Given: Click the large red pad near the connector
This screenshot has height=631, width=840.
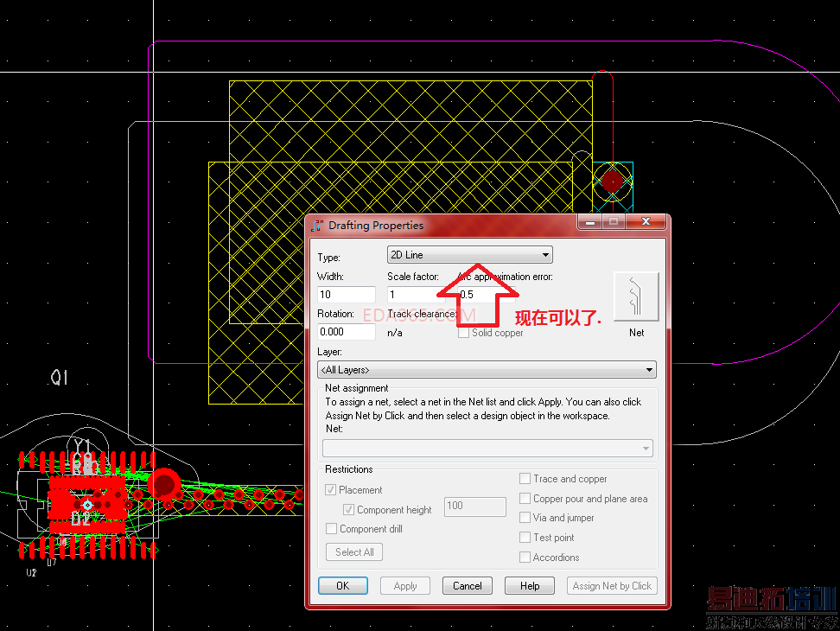Looking at the screenshot, I should [x=165, y=484].
